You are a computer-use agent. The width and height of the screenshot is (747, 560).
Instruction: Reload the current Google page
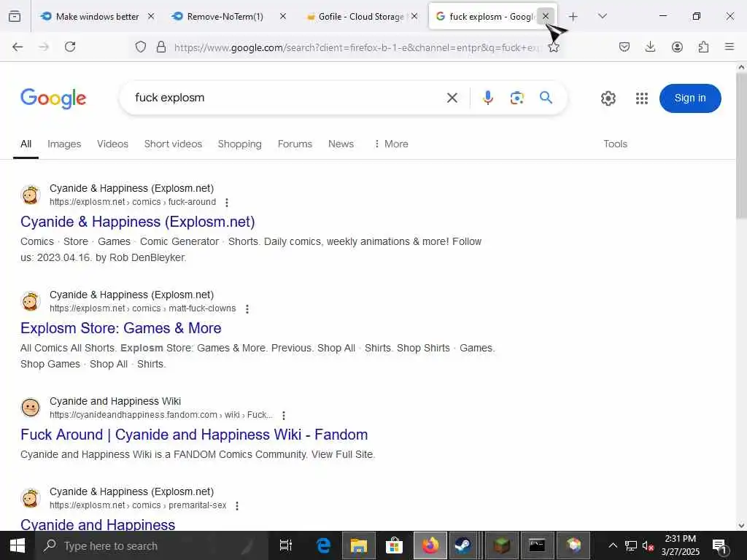click(70, 47)
